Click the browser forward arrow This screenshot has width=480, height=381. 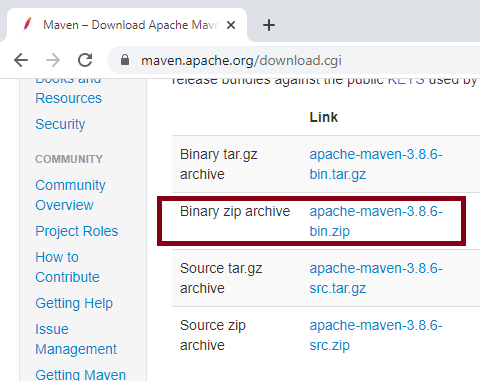click(x=53, y=60)
